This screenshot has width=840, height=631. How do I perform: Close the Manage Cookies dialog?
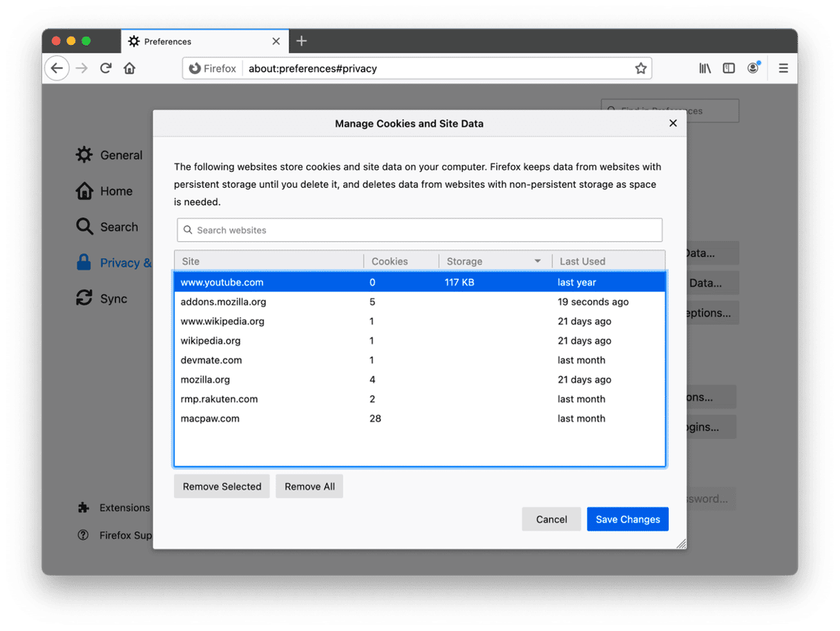(673, 123)
